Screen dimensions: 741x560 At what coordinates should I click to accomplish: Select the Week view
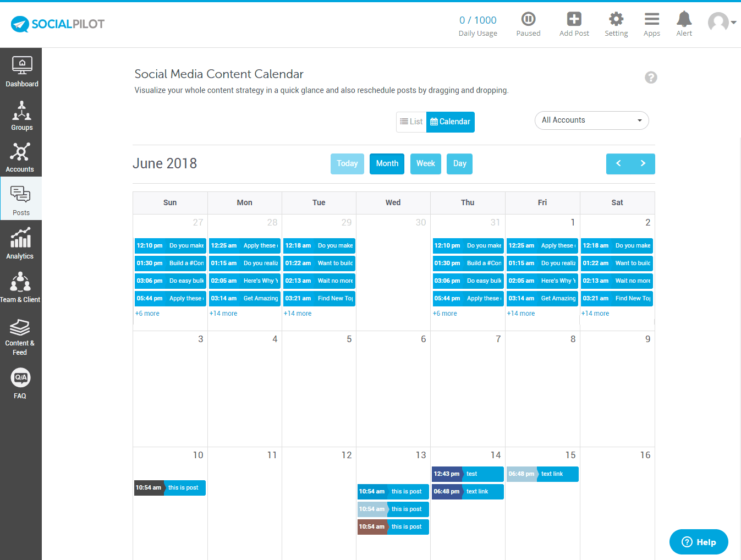tap(425, 163)
